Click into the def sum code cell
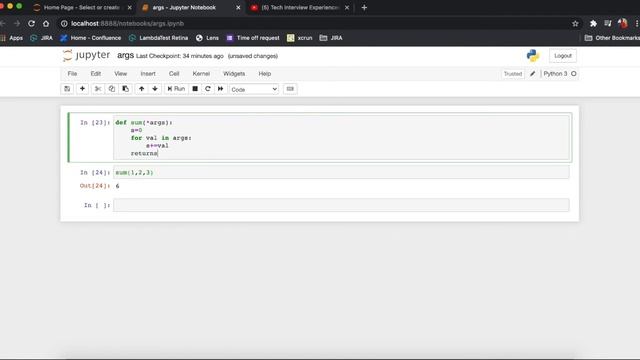Image resolution: width=640 pixels, height=360 pixels. click(341, 138)
